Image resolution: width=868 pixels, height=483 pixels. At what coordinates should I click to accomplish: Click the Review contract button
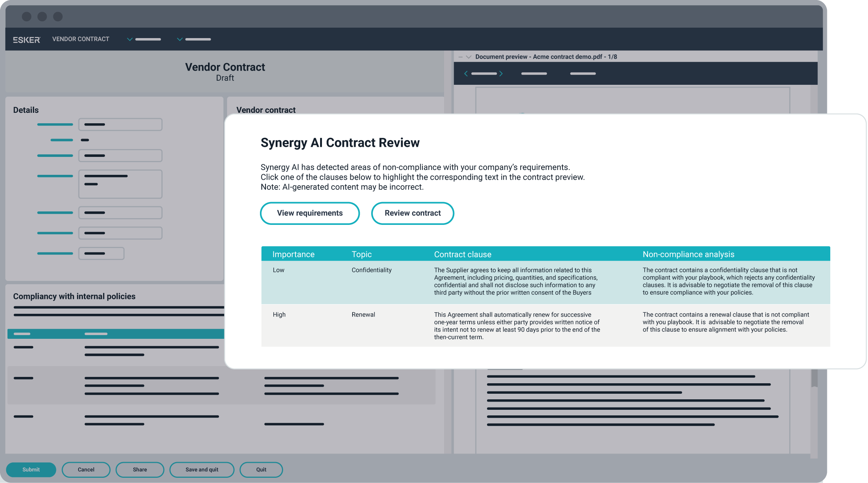click(x=412, y=213)
